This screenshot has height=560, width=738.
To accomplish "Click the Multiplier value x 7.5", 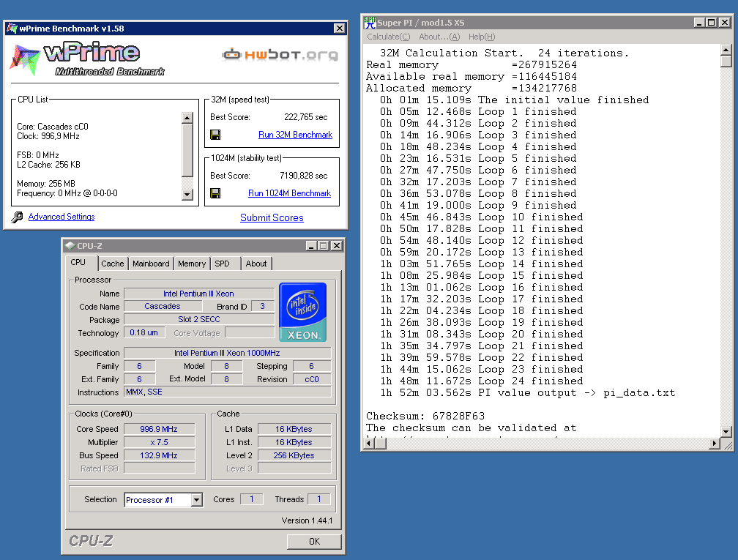I will pyautogui.click(x=159, y=442).
